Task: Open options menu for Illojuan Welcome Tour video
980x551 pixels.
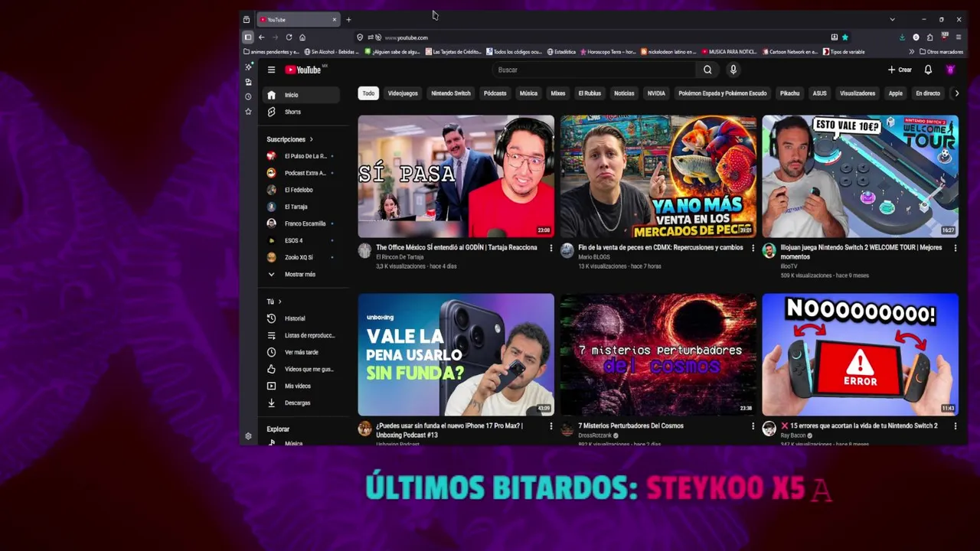Action: [955, 248]
